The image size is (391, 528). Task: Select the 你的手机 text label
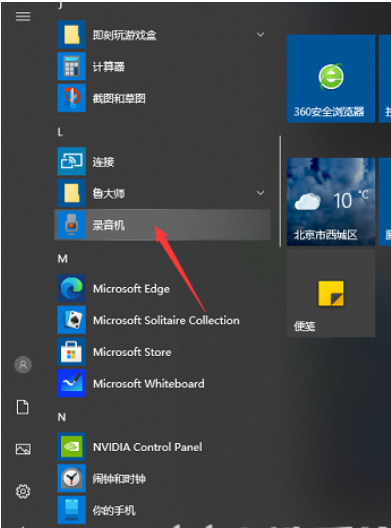[114, 510]
